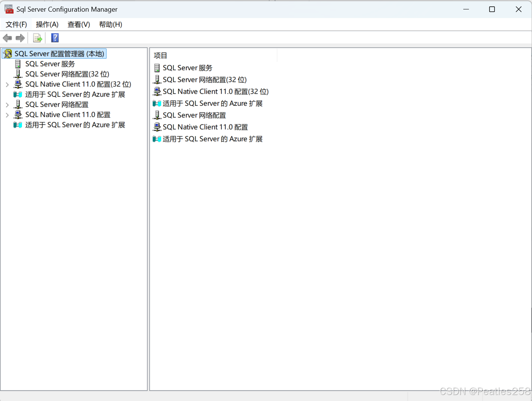Click the Back arrow toolbar icon
532x401 pixels.
click(x=8, y=38)
